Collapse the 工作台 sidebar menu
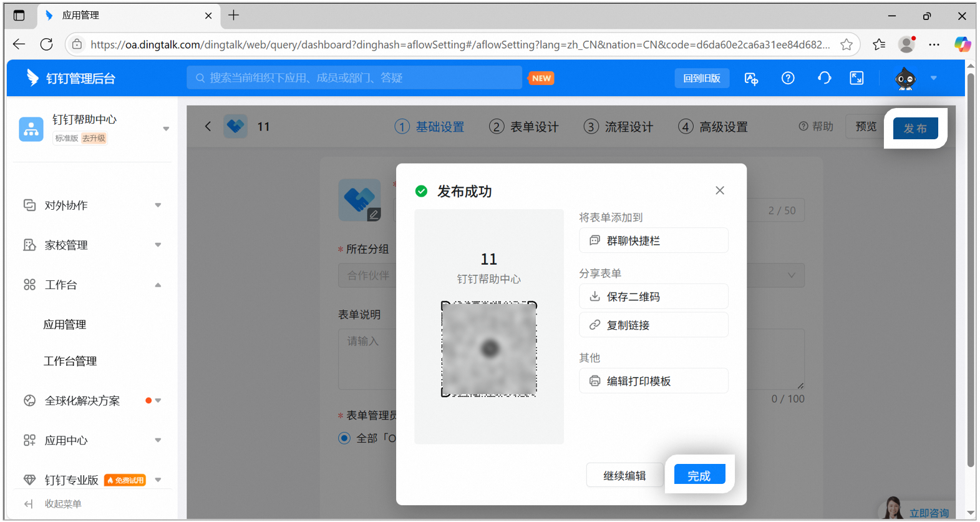The width and height of the screenshot is (980, 522). click(x=158, y=285)
